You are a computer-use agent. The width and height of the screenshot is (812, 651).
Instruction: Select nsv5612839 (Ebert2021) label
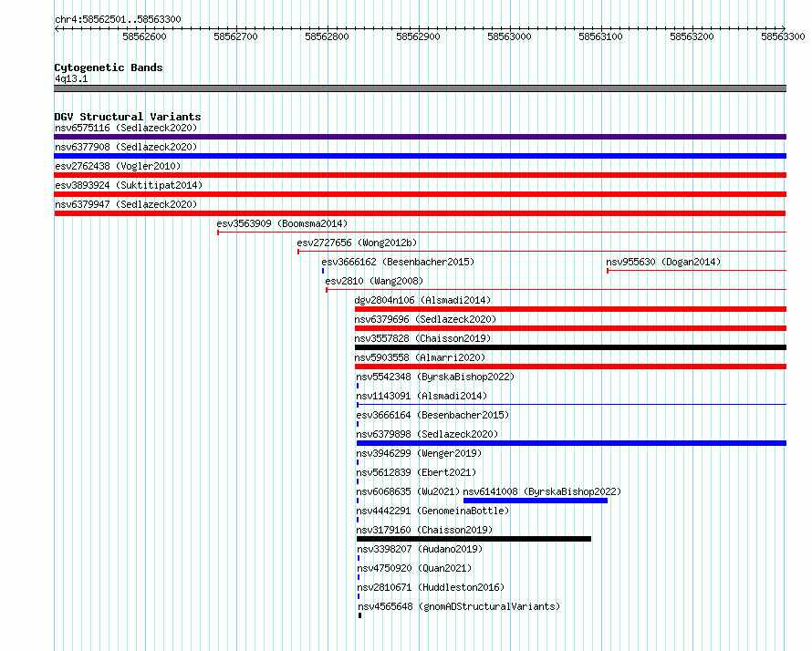(x=416, y=472)
